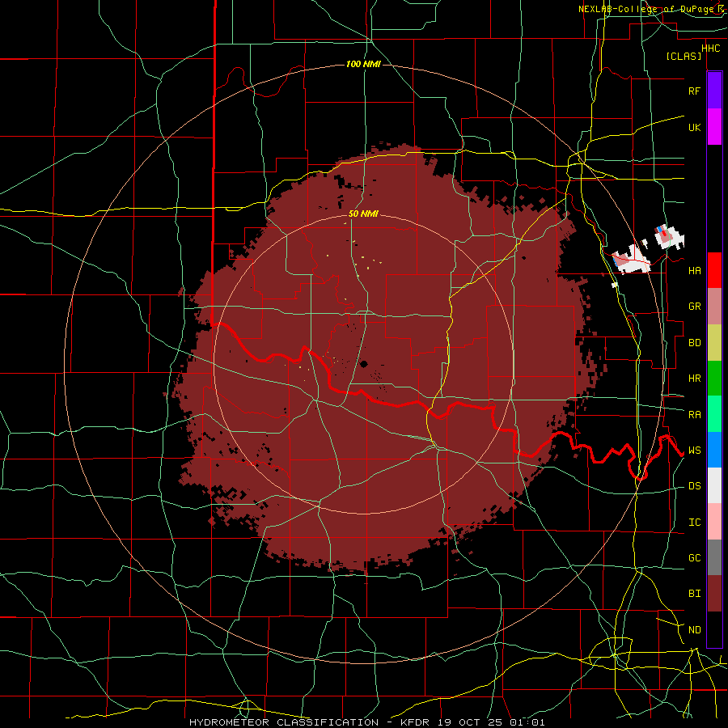728x728 pixels.
Task: Click the WS blue legend swatch
Action: click(x=714, y=450)
